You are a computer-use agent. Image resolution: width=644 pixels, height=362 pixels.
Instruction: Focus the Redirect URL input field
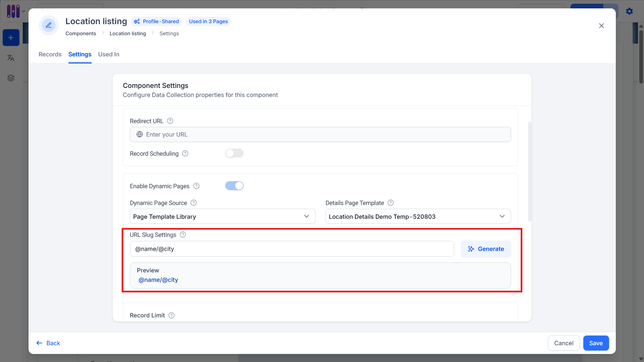point(320,134)
